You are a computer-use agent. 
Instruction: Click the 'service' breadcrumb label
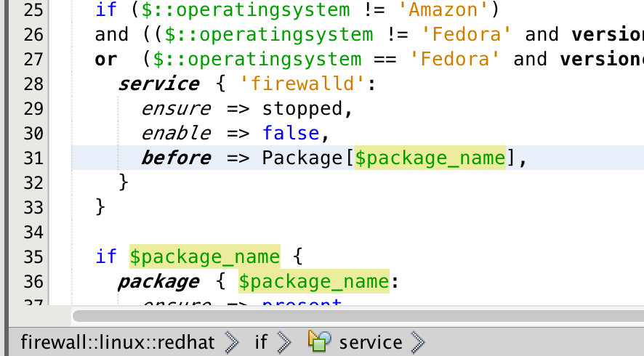coord(371,342)
